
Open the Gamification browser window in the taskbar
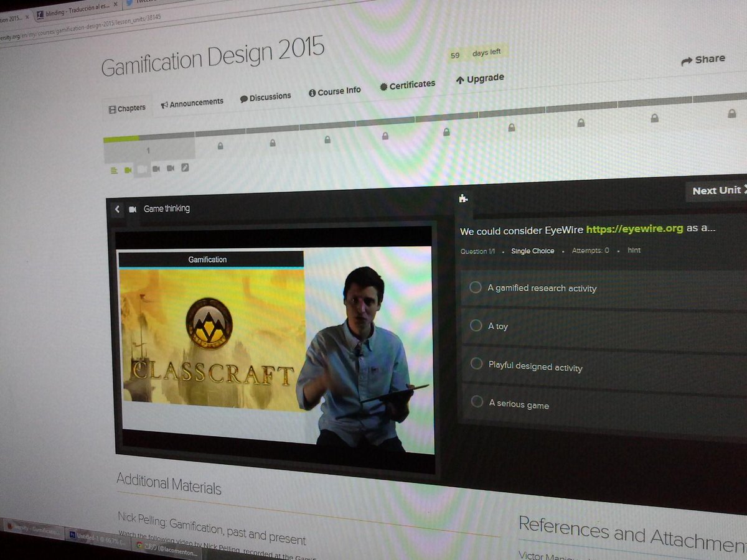[x=32, y=529]
